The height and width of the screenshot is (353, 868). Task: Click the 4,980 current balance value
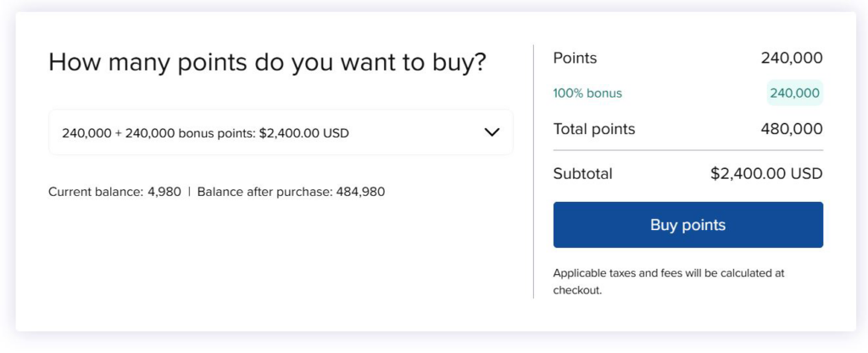164,192
